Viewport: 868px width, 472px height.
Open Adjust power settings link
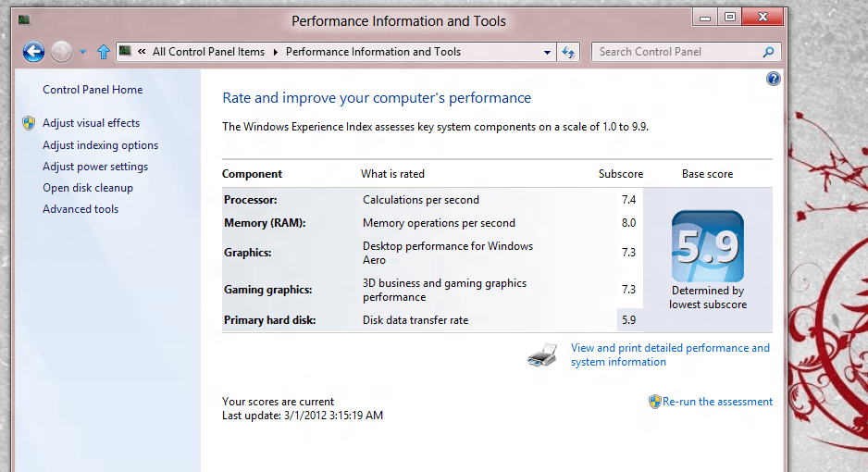95,167
